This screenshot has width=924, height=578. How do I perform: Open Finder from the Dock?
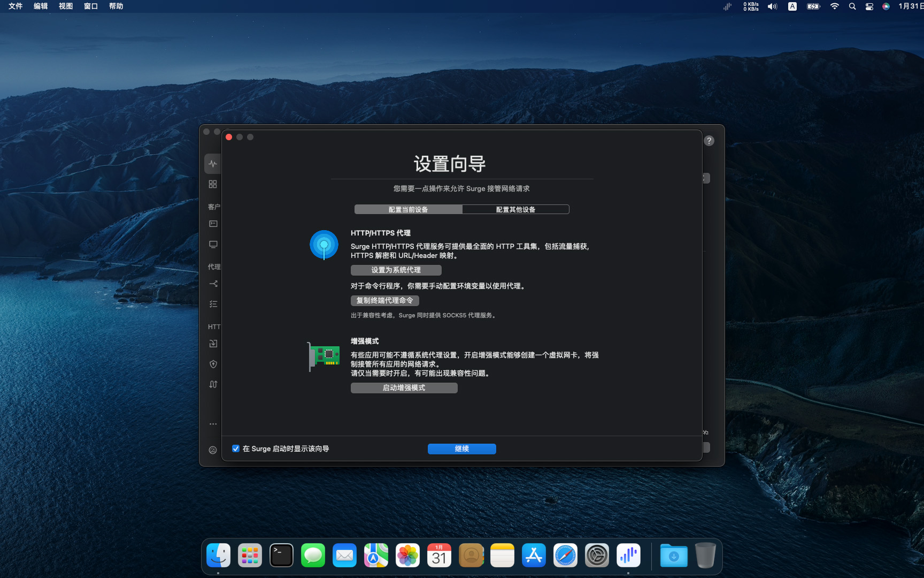click(x=219, y=556)
